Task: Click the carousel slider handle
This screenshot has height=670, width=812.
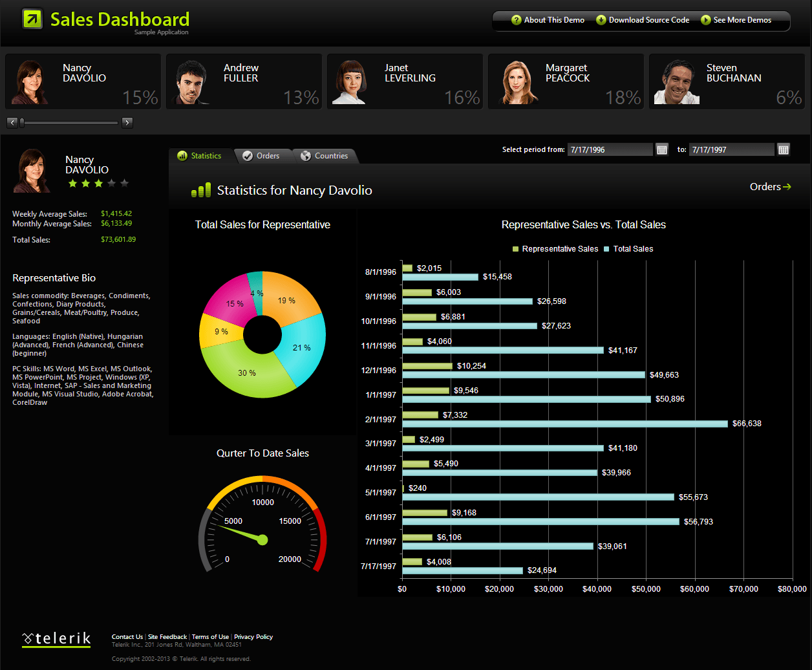Action: [23, 121]
